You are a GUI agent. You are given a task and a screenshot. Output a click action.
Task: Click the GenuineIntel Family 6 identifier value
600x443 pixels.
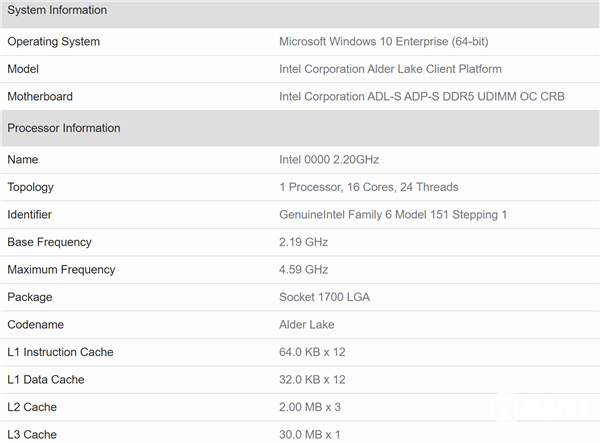tap(393, 215)
